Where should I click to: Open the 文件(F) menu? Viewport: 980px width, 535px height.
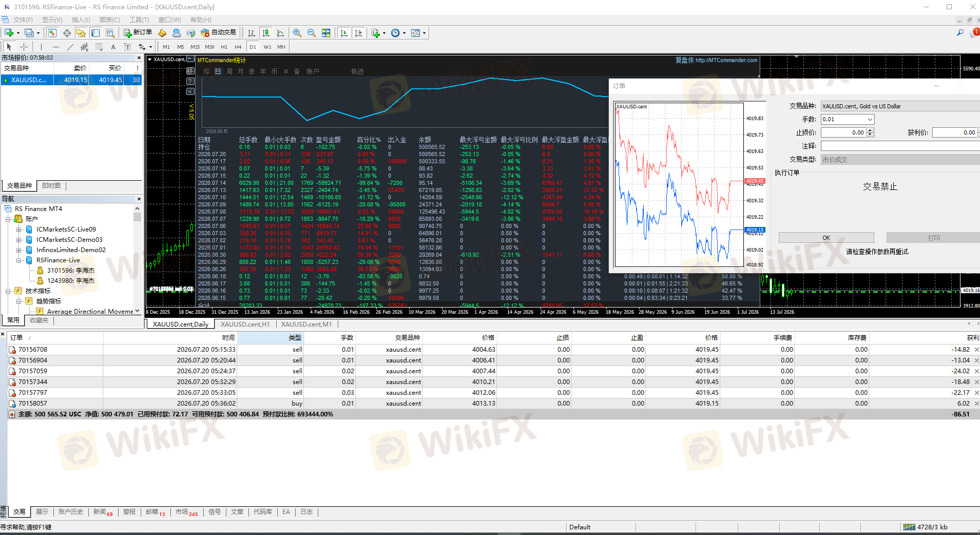click(23, 20)
